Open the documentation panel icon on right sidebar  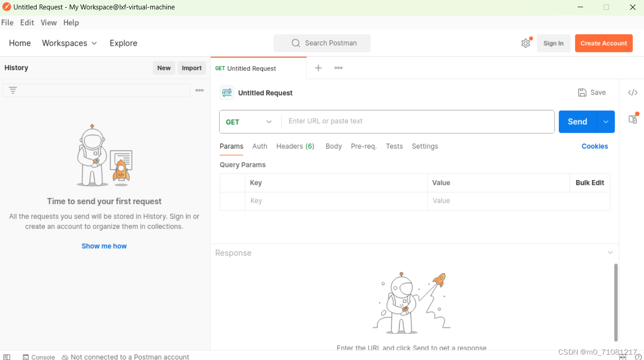tap(633, 119)
